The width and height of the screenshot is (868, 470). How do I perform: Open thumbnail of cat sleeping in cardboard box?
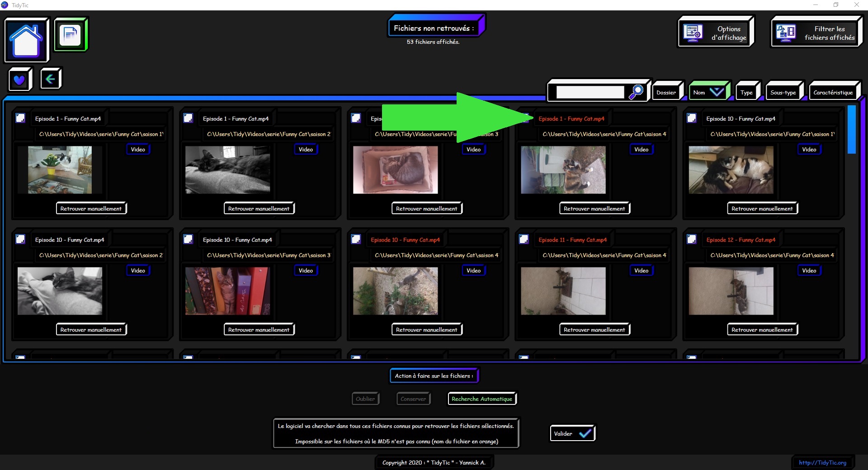[x=395, y=170]
